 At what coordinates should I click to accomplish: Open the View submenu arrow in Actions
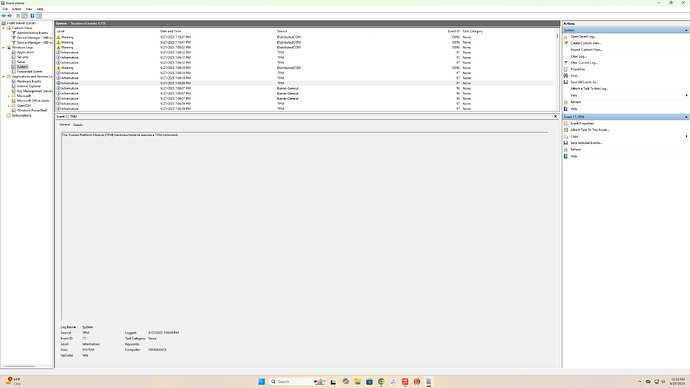(686, 95)
